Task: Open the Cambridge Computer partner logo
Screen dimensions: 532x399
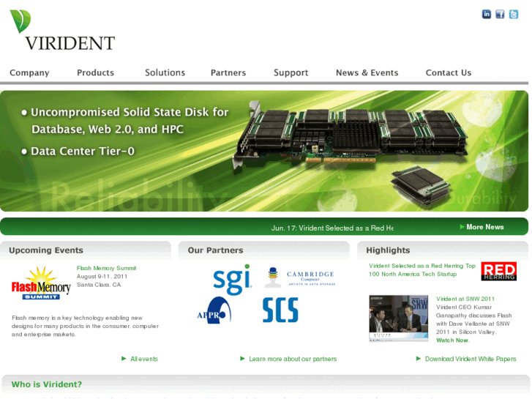Action: point(300,277)
